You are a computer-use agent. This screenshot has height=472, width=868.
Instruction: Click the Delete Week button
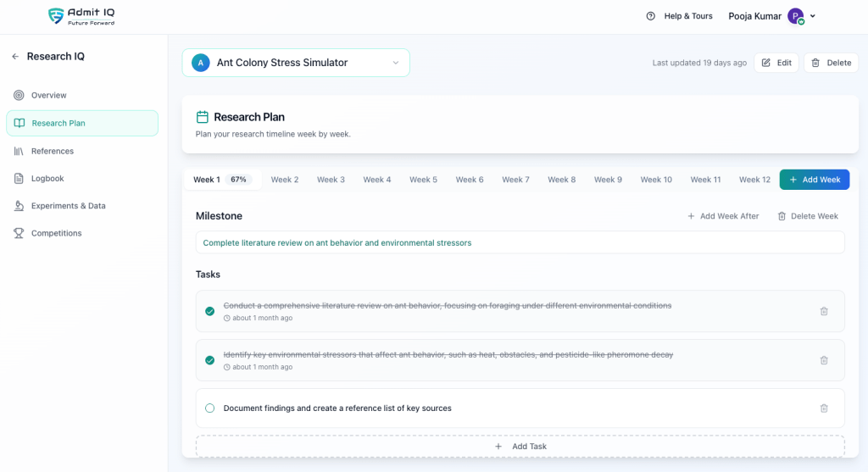[808, 216]
